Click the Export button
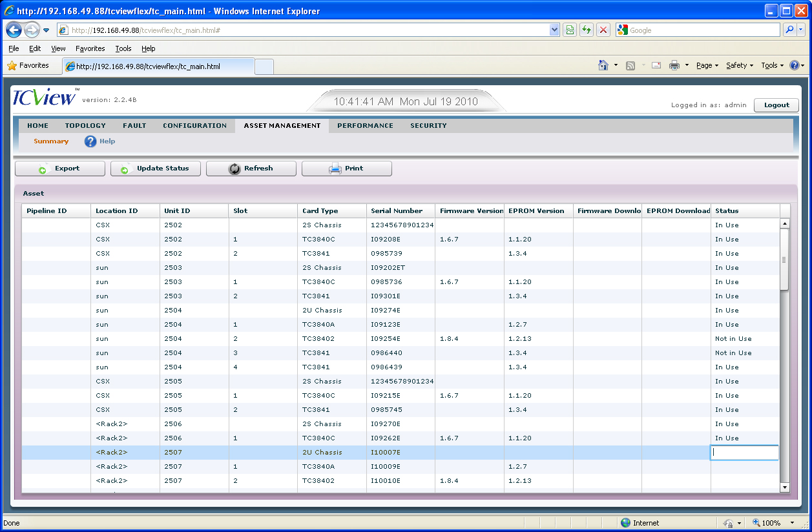The image size is (812, 532). click(x=60, y=169)
